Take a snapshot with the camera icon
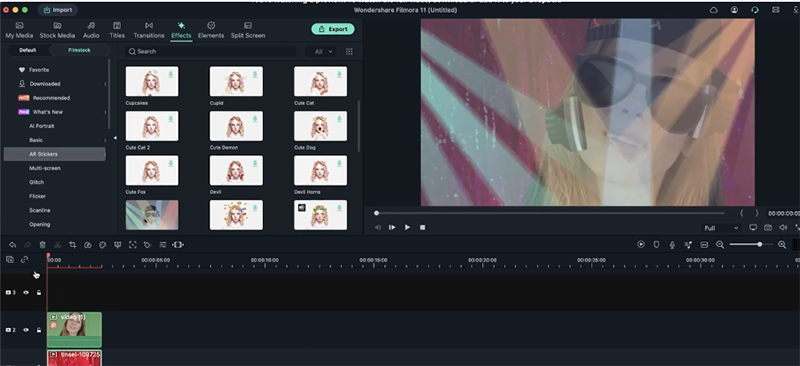This screenshot has height=366, width=800. tap(768, 228)
